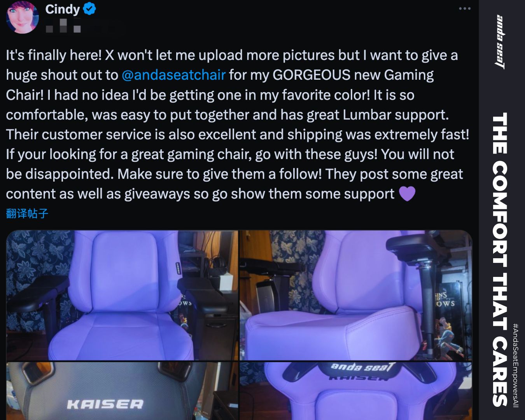Click the blue verified badge beside Cindy
525x420 pixels.
tap(90, 9)
